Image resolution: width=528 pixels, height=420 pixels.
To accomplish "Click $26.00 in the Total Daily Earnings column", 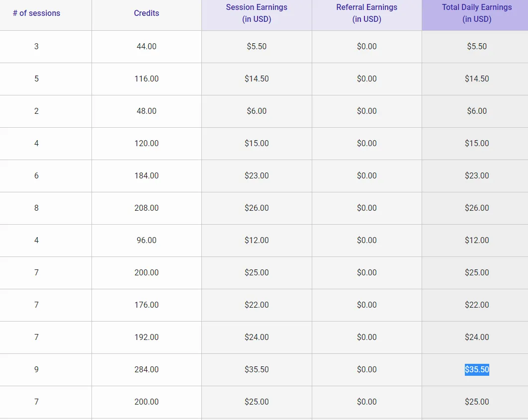I will [x=477, y=208].
